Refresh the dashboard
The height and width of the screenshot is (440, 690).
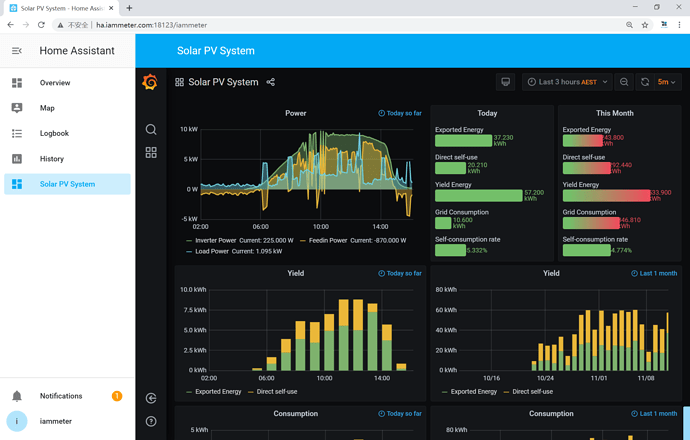tap(645, 82)
